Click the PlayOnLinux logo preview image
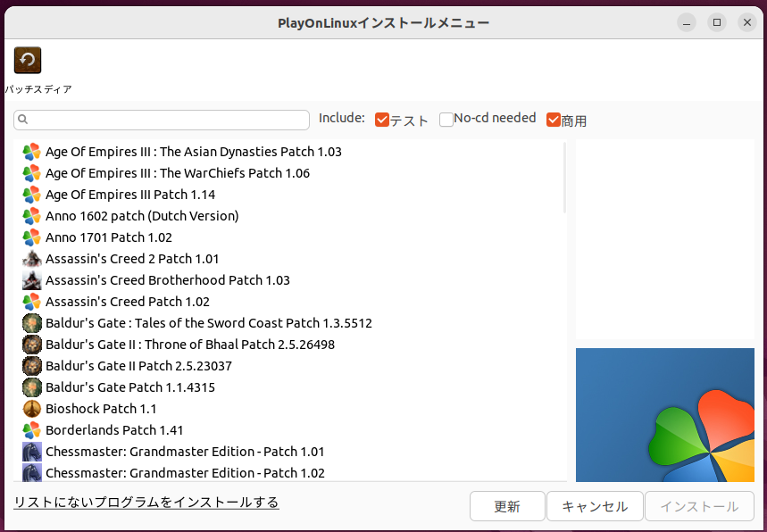Screen dimensions: 767x532 coord(665,415)
